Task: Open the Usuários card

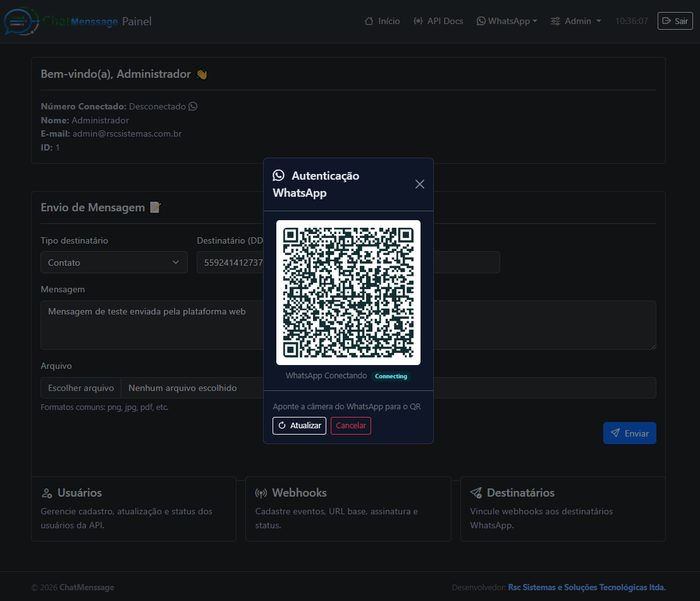Action: 133,509
